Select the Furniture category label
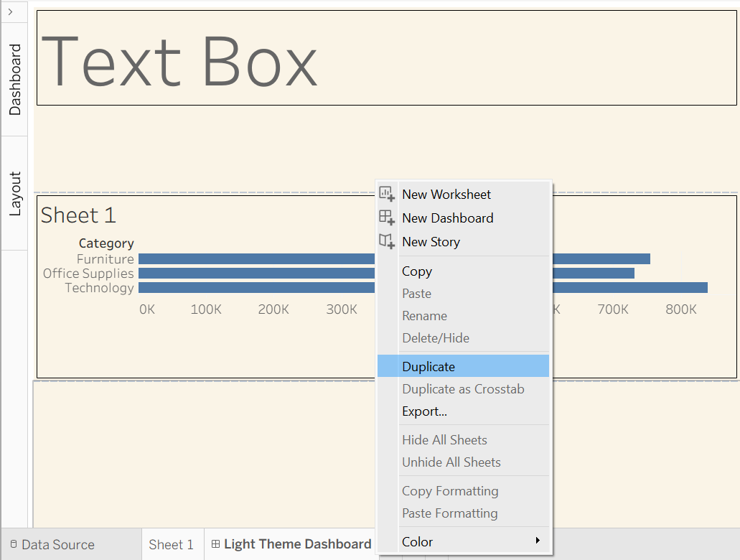This screenshot has width=740, height=560. click(x=106, y=259)
